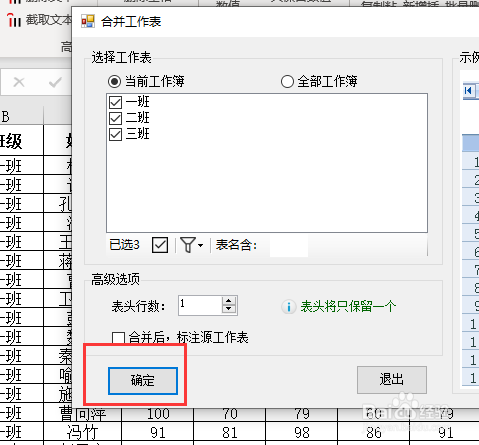Click the 确定 button
This screenshot has height=445, width=479.
143,381
